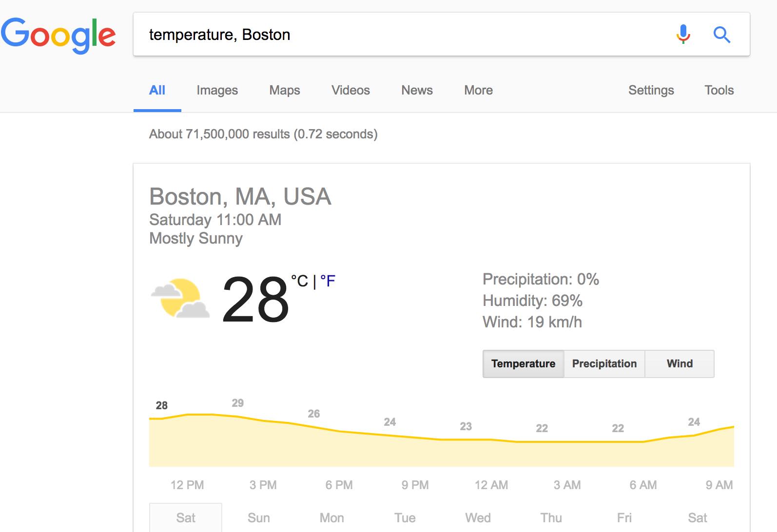
Task: Select Celsius temperature unit
Action: (x=299, y=281)
